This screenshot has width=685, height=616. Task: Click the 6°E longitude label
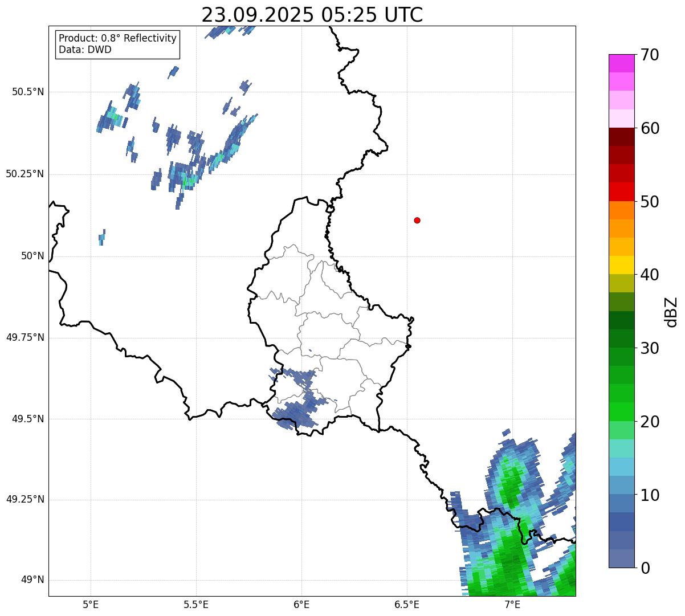(301, 605)
